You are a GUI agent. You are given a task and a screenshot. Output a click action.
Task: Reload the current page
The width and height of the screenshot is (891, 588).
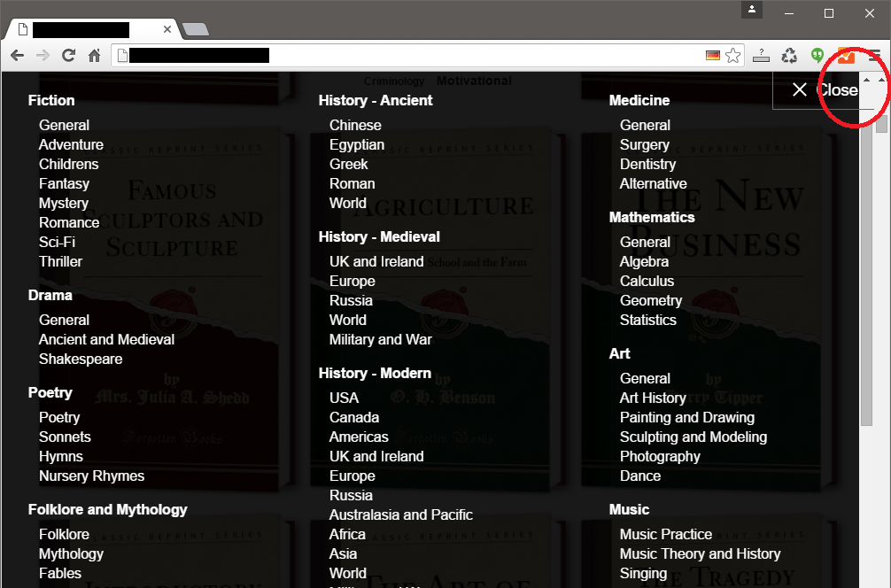click(67, 55)
